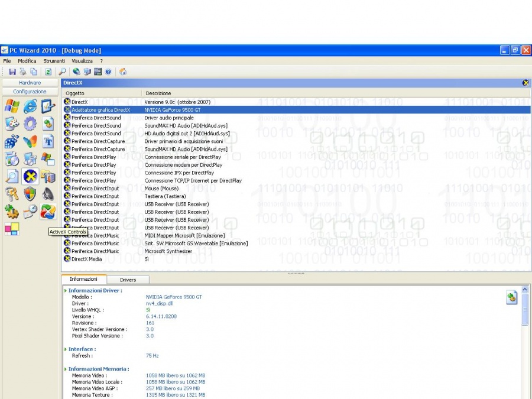The width and height of the screenshot is (532, 399).
Task: Click the Save floppy disk toolbar icon
Action: (x=12, y=72)
